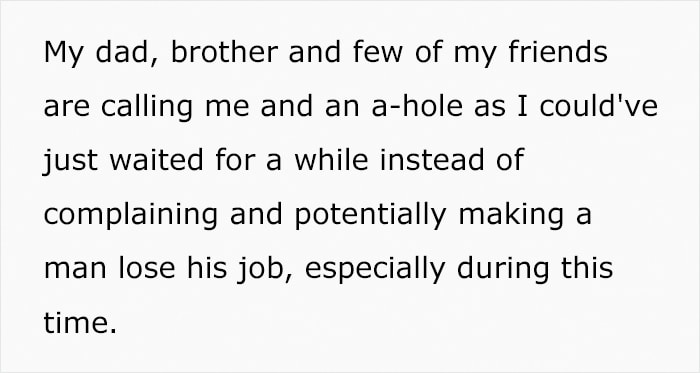
Task: Click the word "My" starting the paragraph
Action: (x=63, y=54)
